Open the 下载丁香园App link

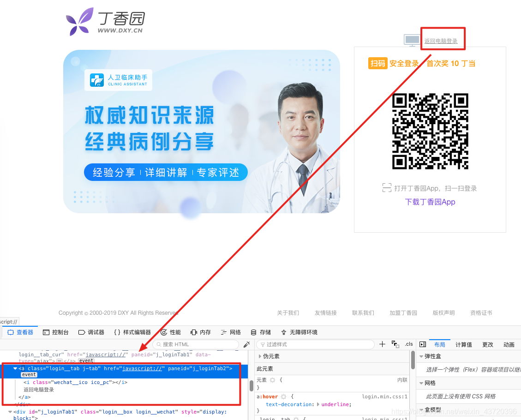pos(430,202)
